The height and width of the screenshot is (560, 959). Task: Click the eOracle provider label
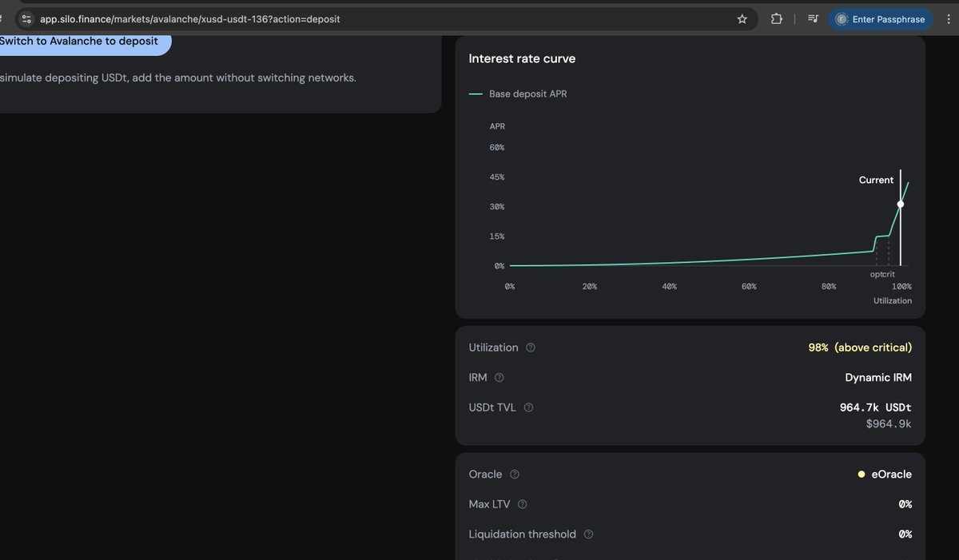(891, 475)
